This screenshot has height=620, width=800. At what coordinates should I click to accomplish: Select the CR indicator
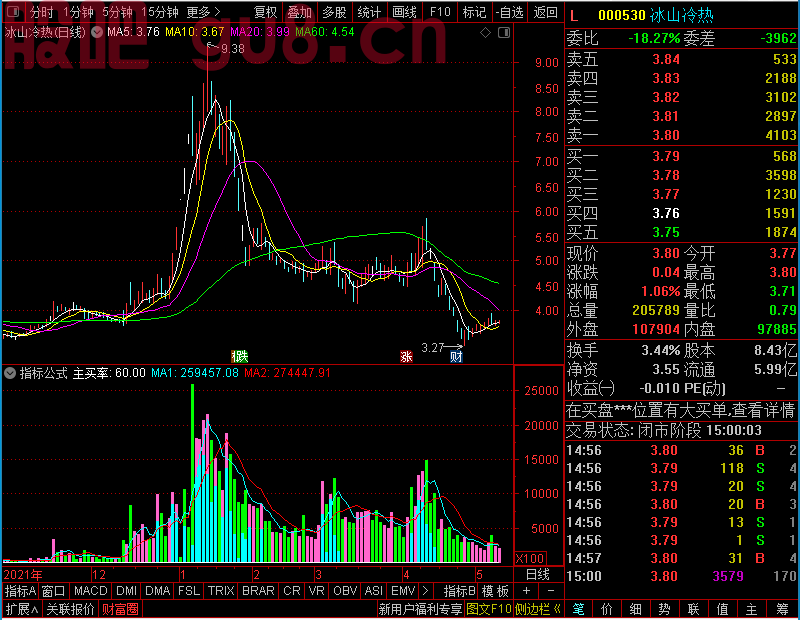(292, 591)
